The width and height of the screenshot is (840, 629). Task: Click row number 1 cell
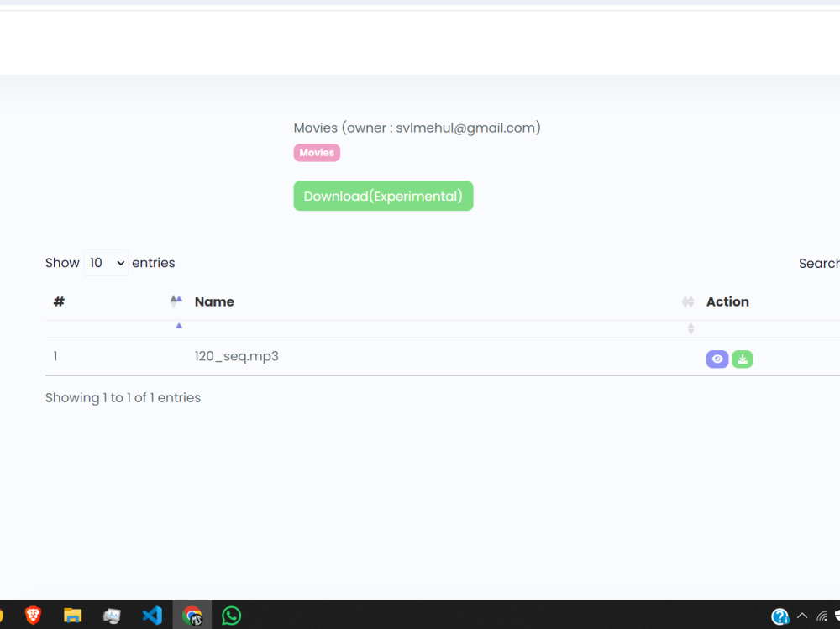(55, 356)
